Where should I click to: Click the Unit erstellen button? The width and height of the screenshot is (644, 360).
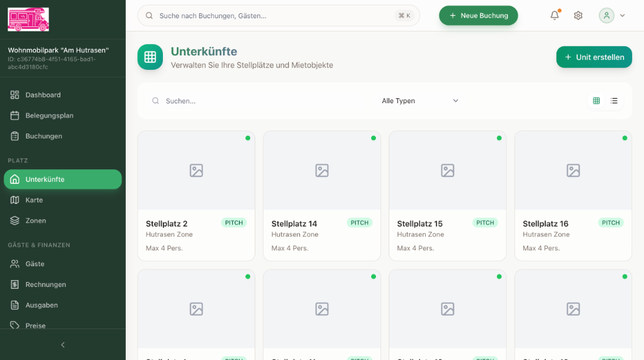pos(594,57)
